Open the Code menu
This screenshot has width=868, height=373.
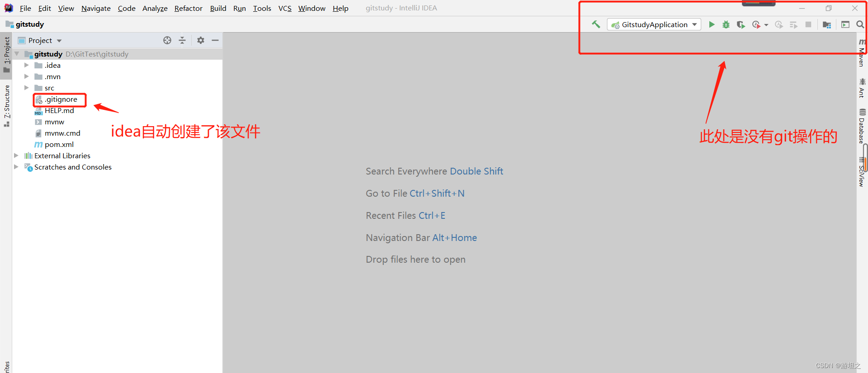(127, 8)
